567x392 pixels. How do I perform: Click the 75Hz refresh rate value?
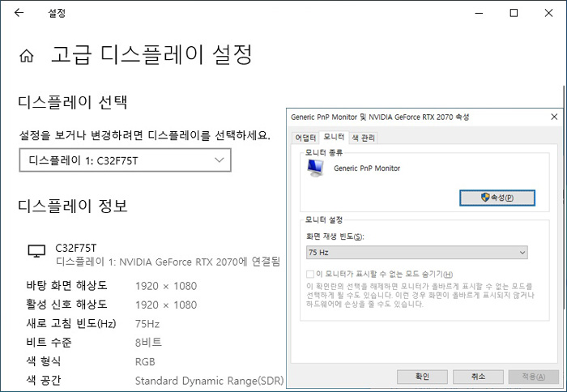coord(147,324)
